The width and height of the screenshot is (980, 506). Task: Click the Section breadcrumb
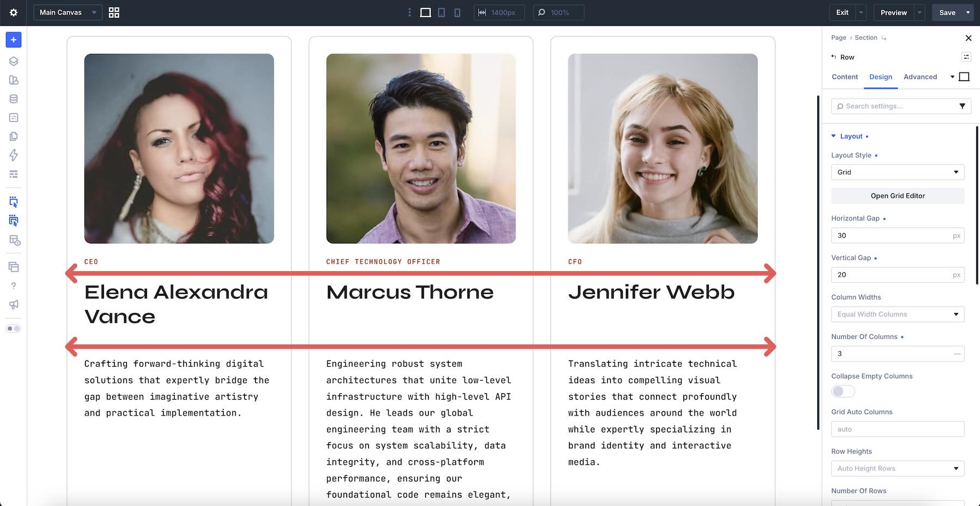pos(866,38)
